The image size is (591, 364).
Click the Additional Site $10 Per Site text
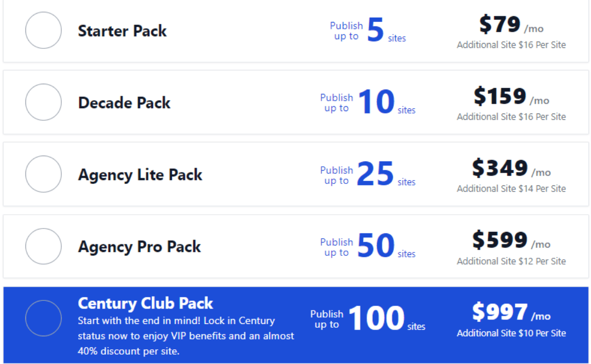tap(511, 333)
